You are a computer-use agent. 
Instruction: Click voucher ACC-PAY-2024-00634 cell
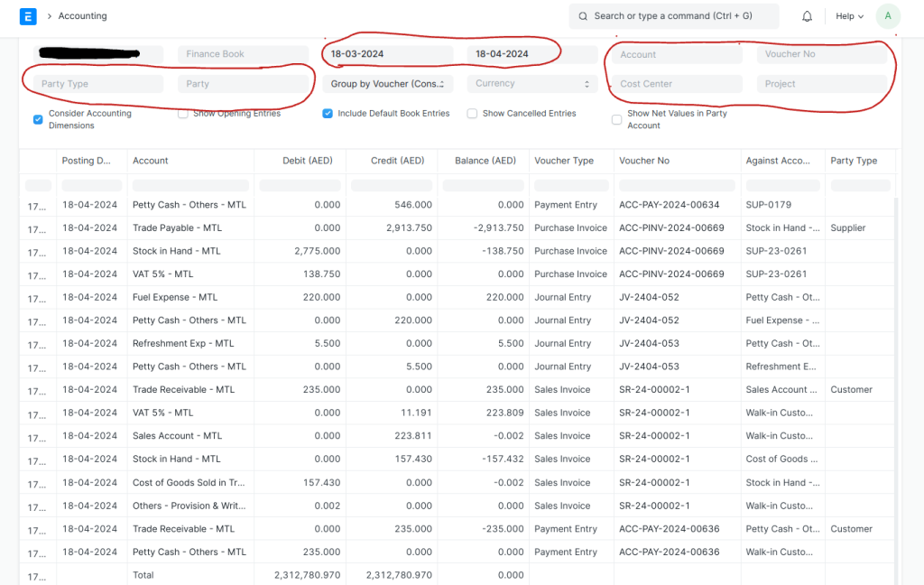pos(669,205)
